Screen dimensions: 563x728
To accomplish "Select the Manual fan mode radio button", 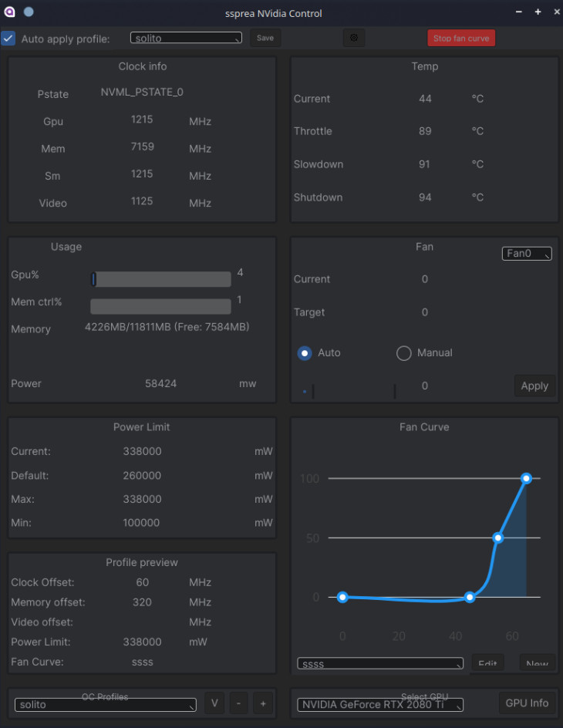I will [x=404, y=353].
